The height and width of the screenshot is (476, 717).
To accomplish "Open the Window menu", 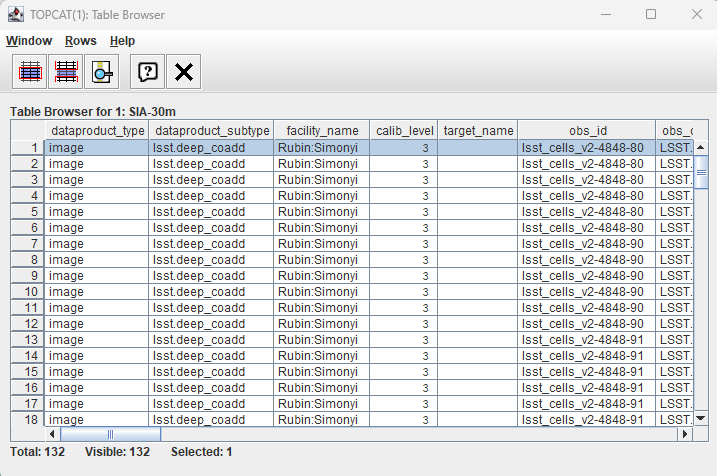I will point(29,41).
